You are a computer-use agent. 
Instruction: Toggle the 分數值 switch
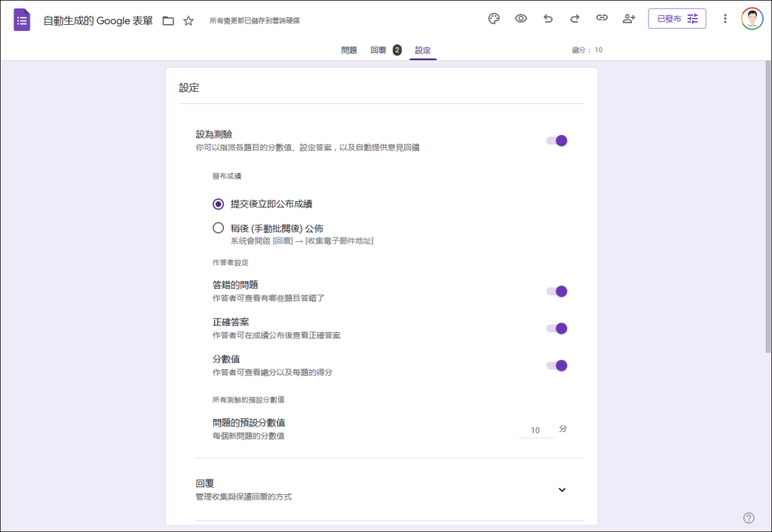(x=556, y=365)
